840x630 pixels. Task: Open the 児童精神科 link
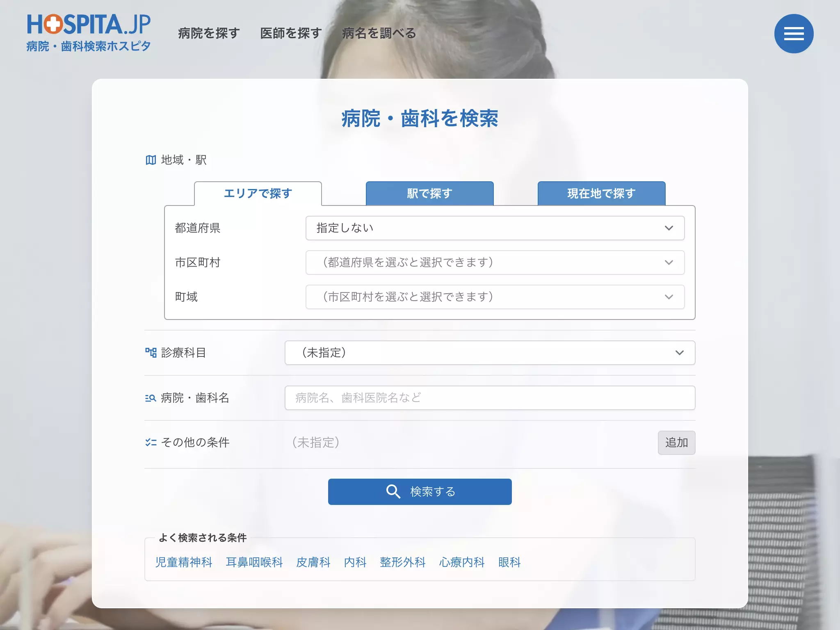[x=184, y=562]
